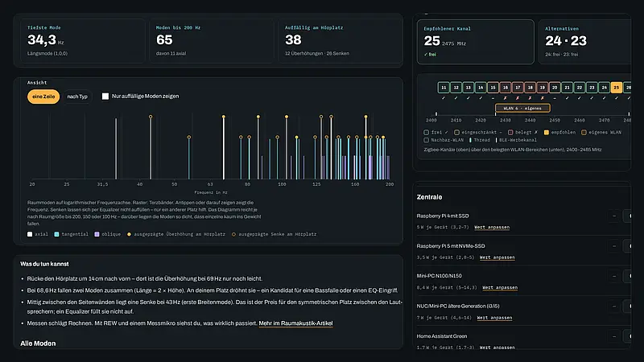Click the 'ausgeprägte Senke am Hörplatz' legend ring

pyautogui.click(x=233, y=234)
